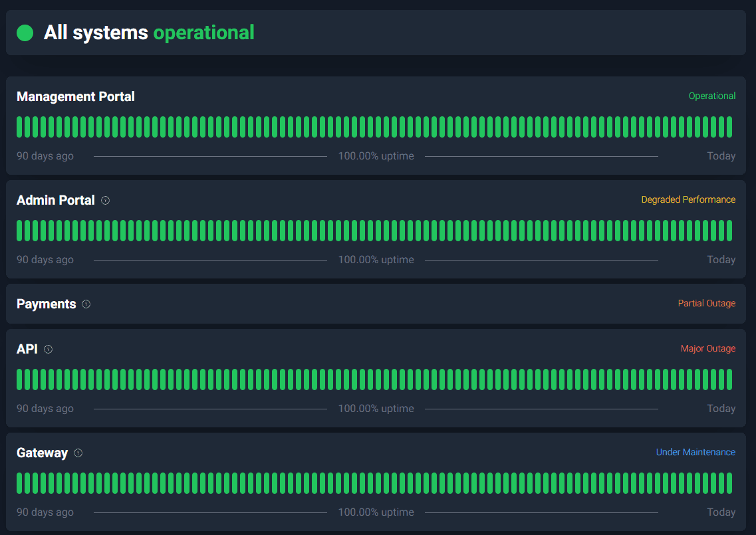
Task: Click the info icon beside API
Action: (49, 349)
